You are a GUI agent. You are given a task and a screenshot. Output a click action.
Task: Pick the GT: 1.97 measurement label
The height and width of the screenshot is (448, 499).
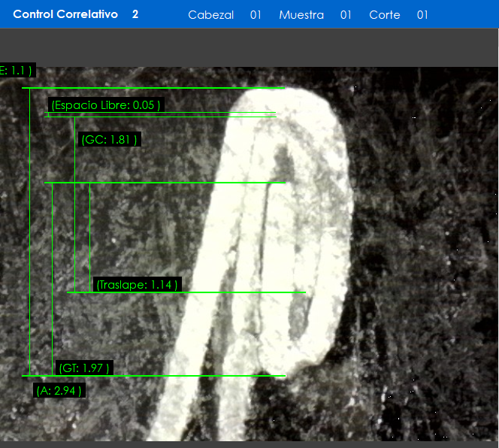pyautogui.click(x=85, y=368)
